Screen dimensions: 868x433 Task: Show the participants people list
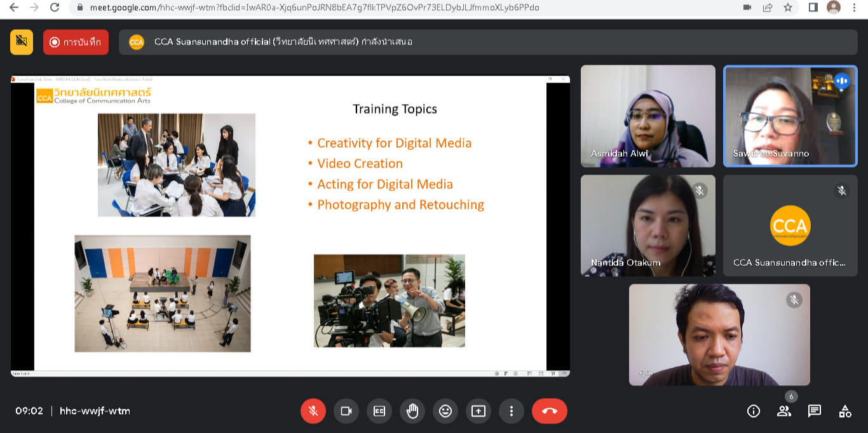(x=784, y=411)
